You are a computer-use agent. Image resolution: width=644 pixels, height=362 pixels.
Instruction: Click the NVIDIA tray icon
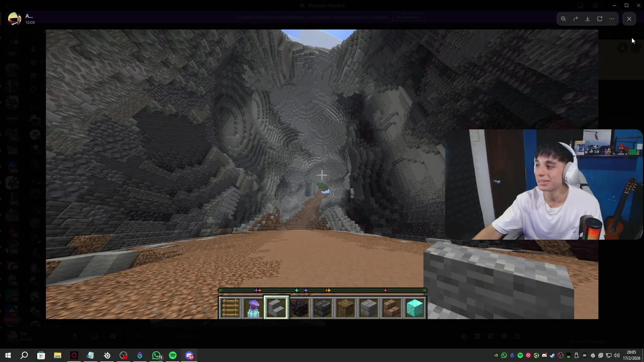click(496, 355)
